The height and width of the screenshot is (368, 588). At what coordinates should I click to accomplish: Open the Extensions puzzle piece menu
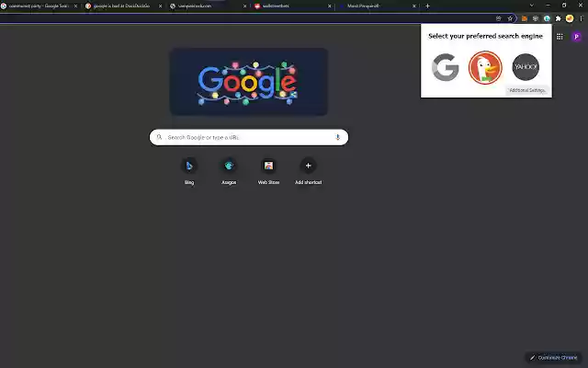pyautogui.click(x=558, y=18)
